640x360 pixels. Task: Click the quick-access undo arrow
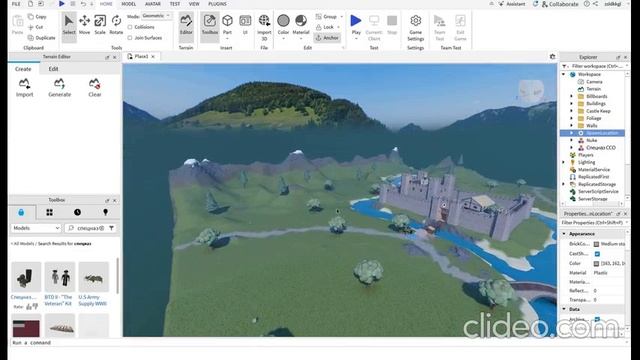click(83, 4)
